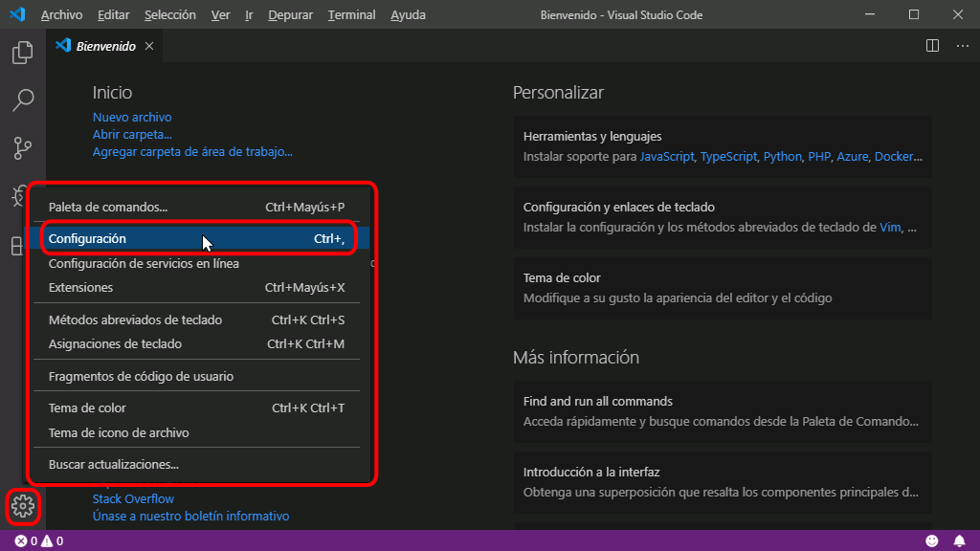
Task: Open the Source Control view icon
Action: [23, 148]
